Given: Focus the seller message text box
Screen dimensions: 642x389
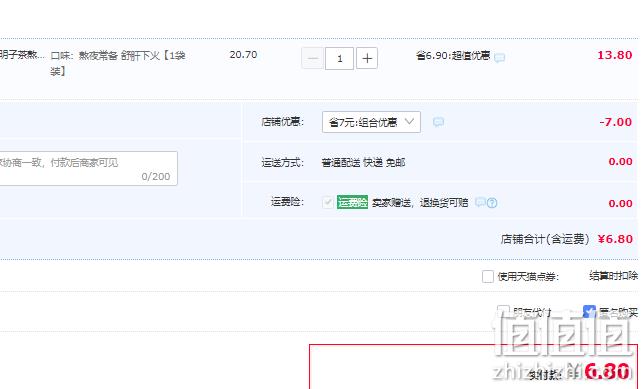Looking at the screenshot, I should (x=88, y=168).
